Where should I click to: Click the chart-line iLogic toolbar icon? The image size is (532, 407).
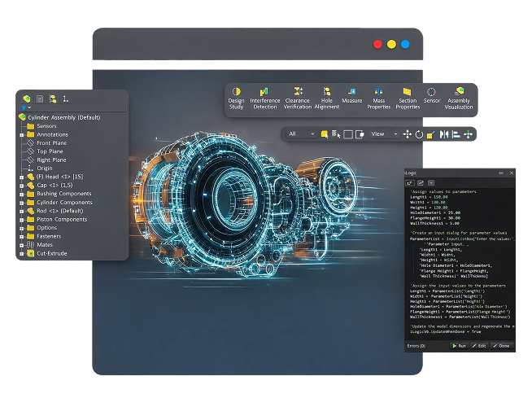tap(421, 183)
